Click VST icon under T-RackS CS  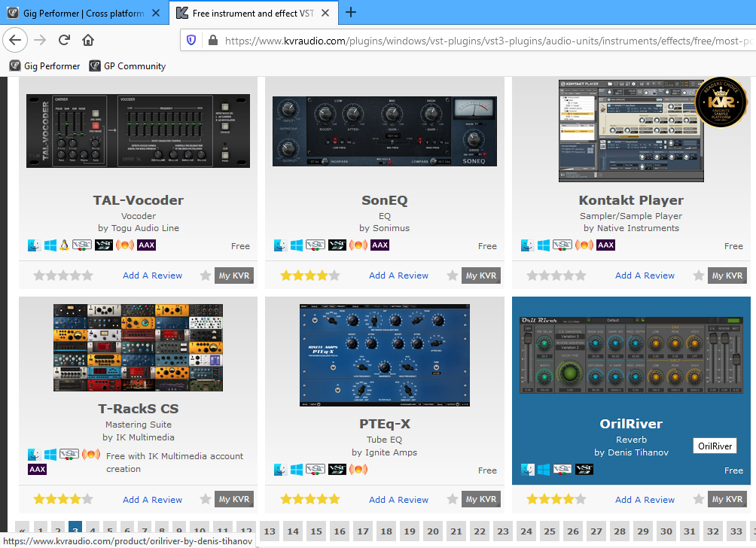coord(69,454)
